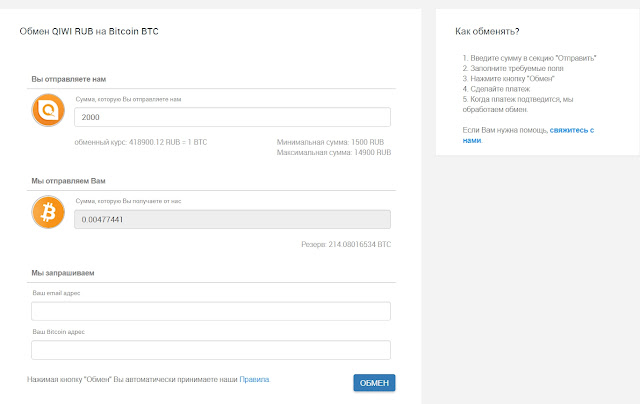Click the Минимальная сумма: 1500 RUB text
The width and height of the screenshot is (640, 404).
pyautogui.click(x=330, y=142)
